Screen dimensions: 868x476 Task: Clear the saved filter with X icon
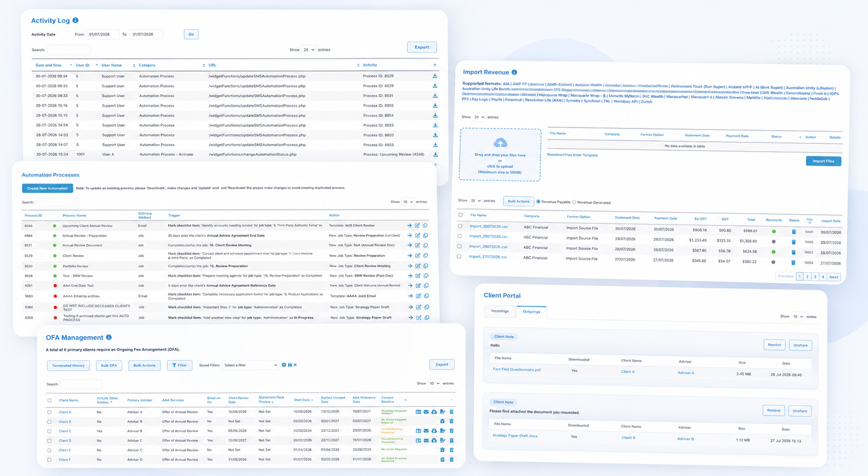295,365
